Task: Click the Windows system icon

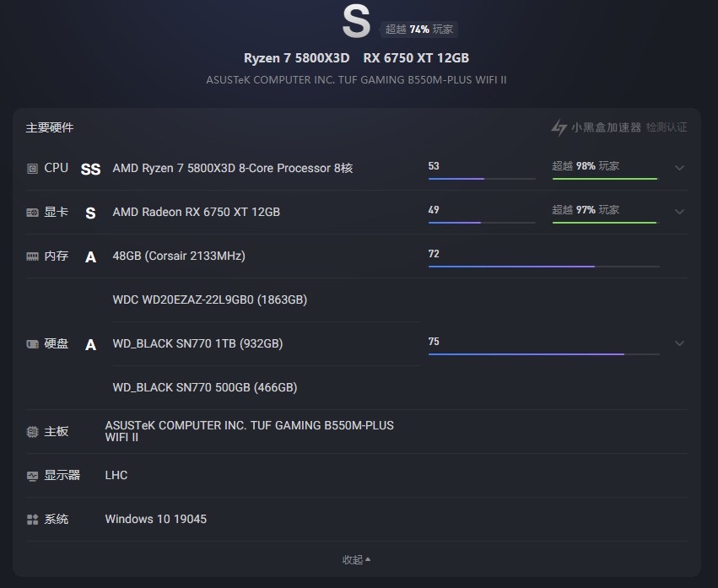Action: coord(32,520)
